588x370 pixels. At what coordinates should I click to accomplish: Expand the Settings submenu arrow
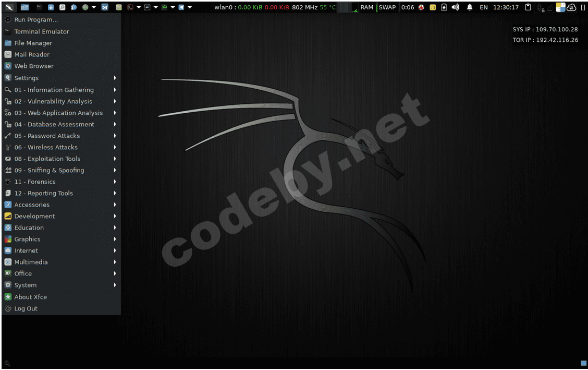click(115, 78)
